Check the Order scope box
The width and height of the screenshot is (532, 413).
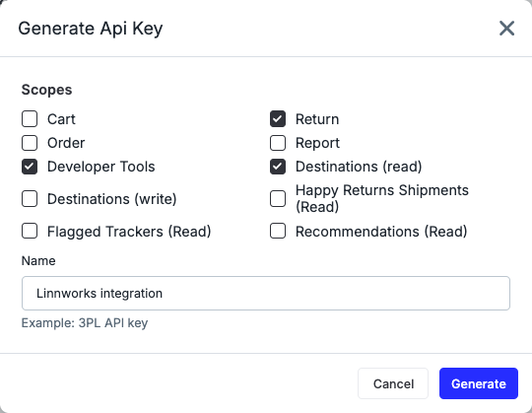[30, 143]
